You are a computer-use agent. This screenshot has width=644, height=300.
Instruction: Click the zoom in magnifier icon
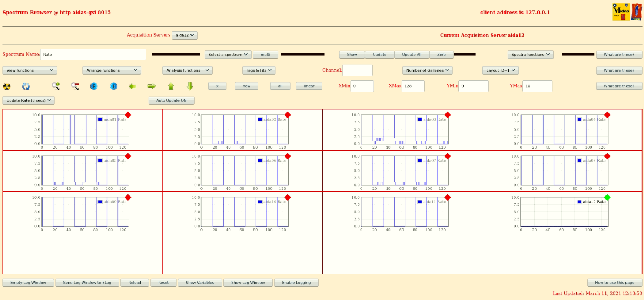(56, 86)
